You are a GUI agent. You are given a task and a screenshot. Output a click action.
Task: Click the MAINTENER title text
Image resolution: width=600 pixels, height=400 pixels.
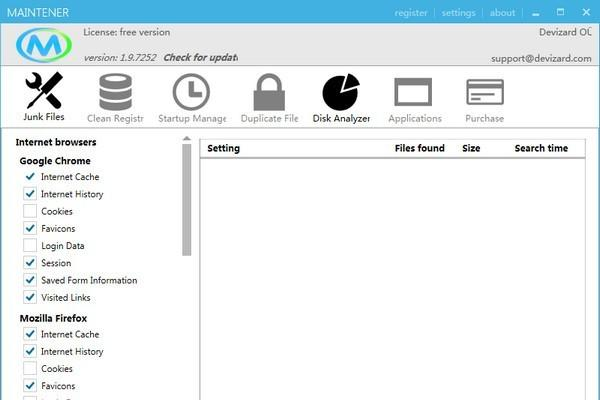tap(38, 13)
